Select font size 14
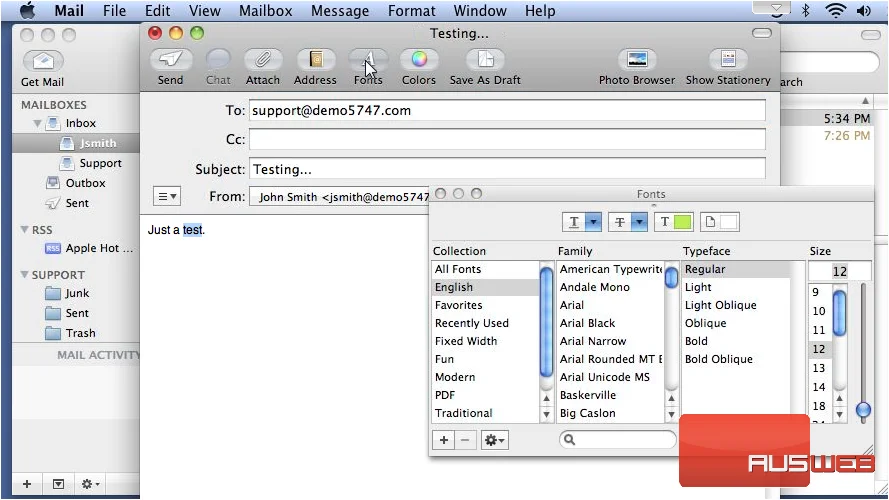889x500 pixels. coord(819,387)
